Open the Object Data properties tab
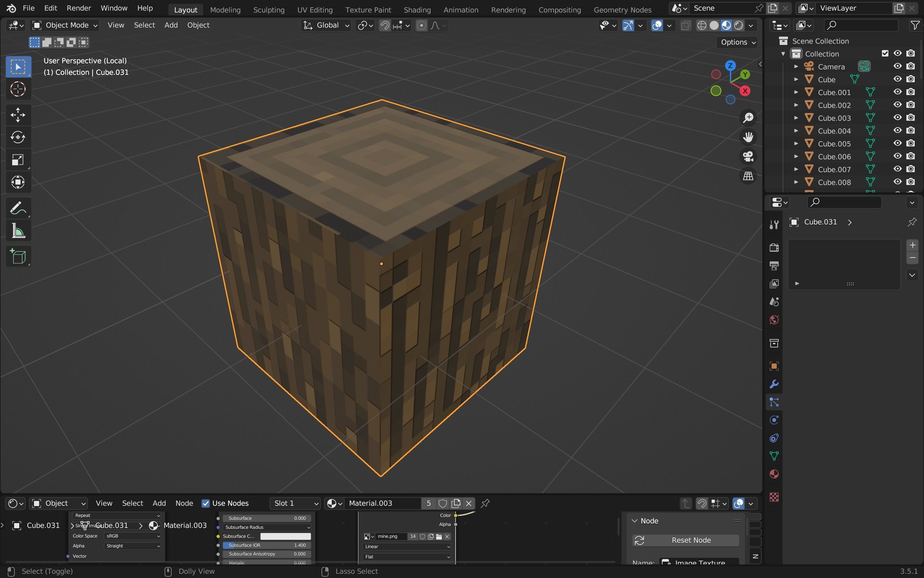 pyautogui.click(x=774, y=456)
